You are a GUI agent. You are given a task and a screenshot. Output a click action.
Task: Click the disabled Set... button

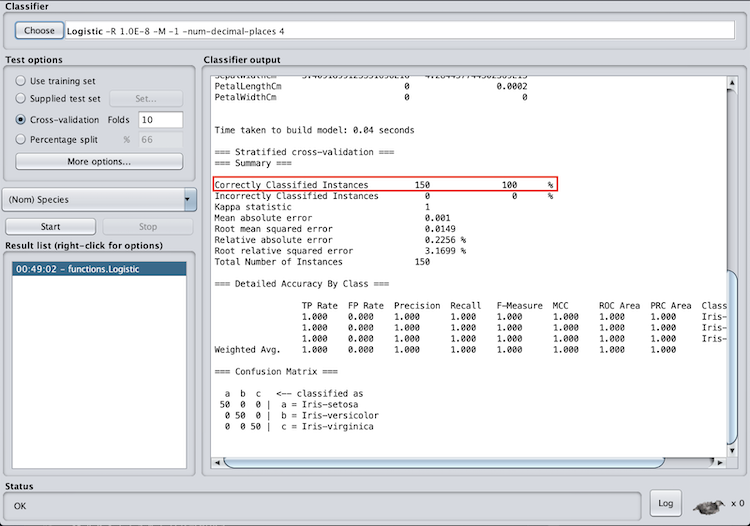pyautogui.click(x=146, y=99)
